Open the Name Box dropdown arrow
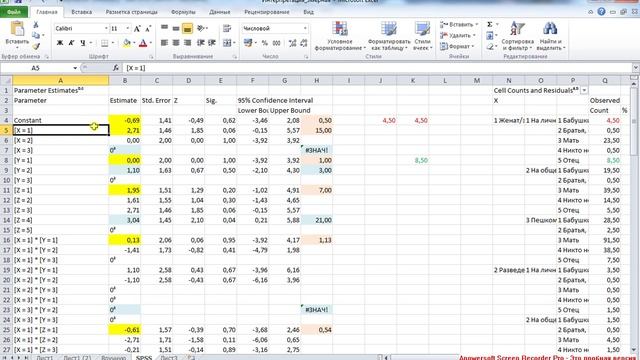Image resolution: width=640 pixels, height=360 pixels. point(75,68)
